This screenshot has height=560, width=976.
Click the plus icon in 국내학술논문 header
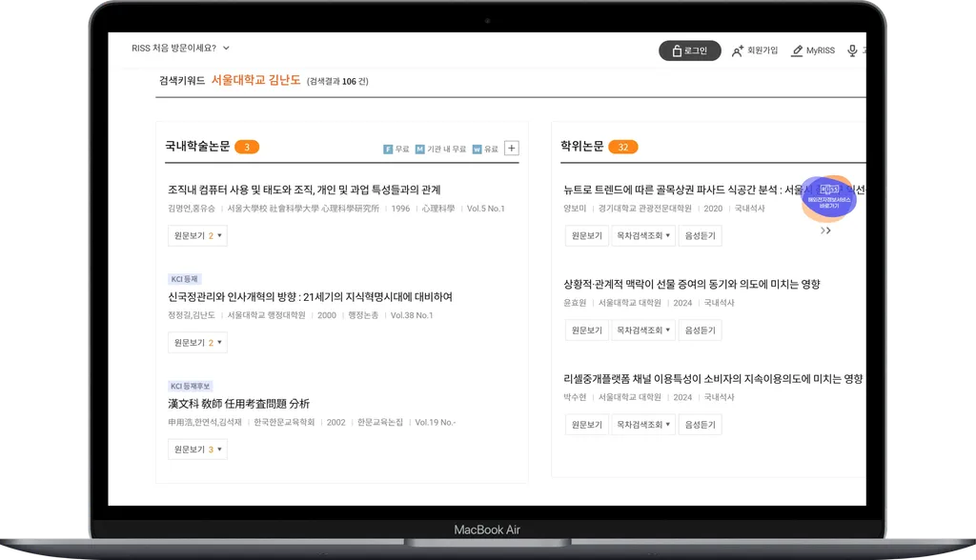pyautogui.click(x=512, y=148)
